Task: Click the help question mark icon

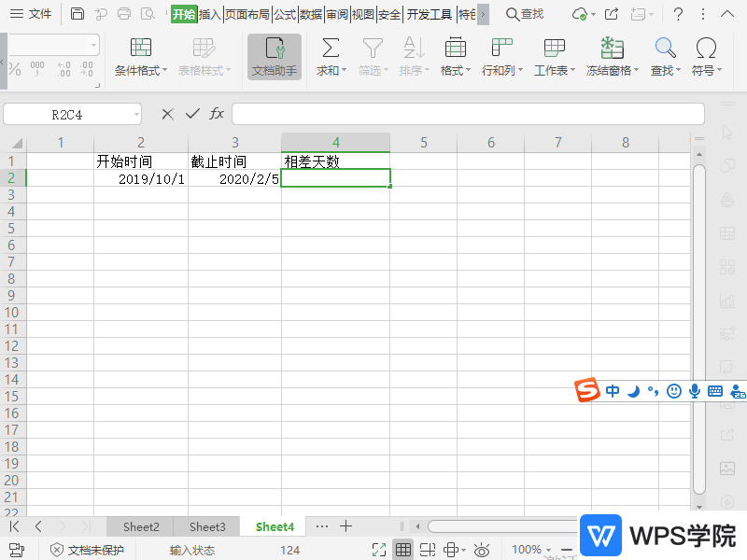Action: point(678,14)
